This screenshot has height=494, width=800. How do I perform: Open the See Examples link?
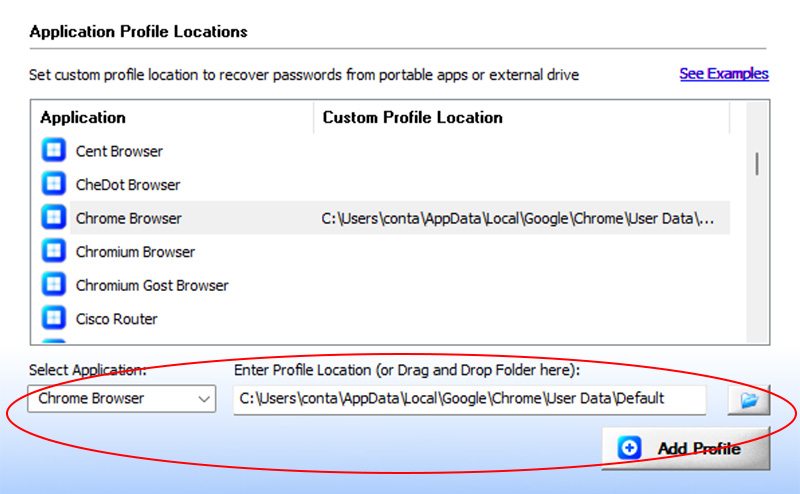724,74
